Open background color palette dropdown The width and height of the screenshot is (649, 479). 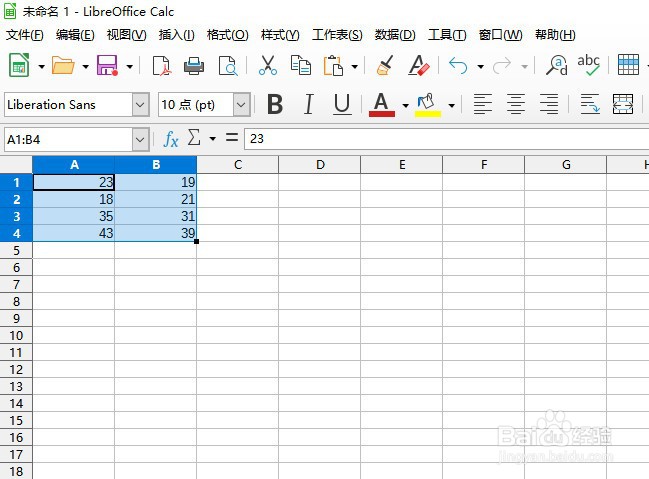click(452, 106)
